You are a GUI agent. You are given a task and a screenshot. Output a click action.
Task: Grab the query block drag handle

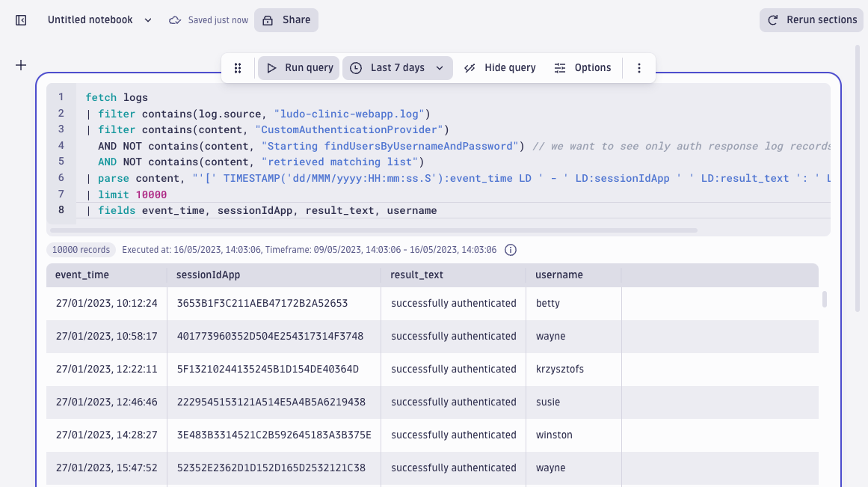click(238, 67)
